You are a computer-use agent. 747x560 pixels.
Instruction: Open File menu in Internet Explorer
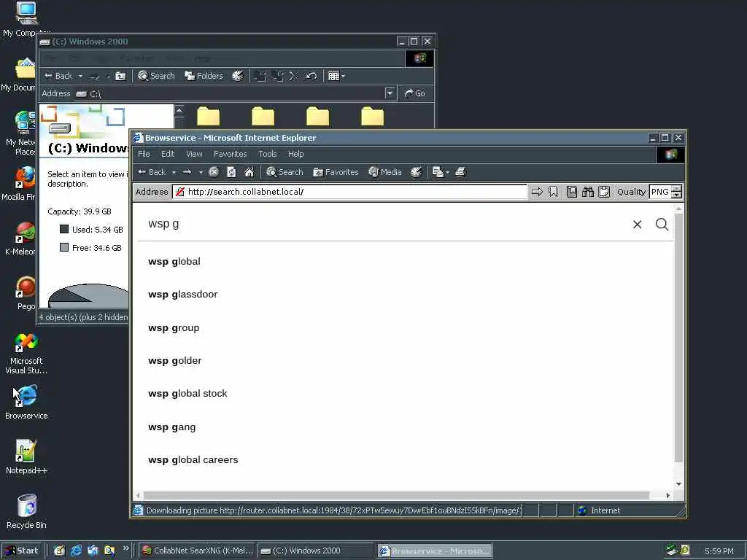144,154
